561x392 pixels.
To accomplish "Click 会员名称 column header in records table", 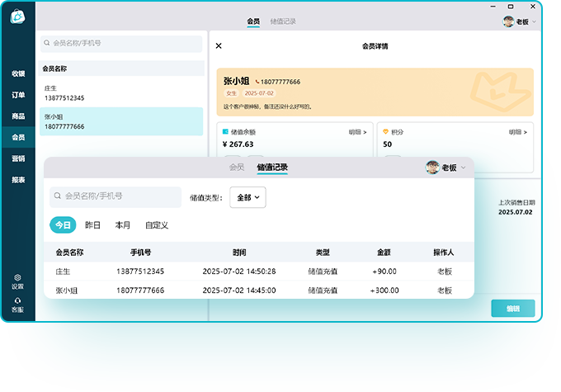I will click(69, 253).
